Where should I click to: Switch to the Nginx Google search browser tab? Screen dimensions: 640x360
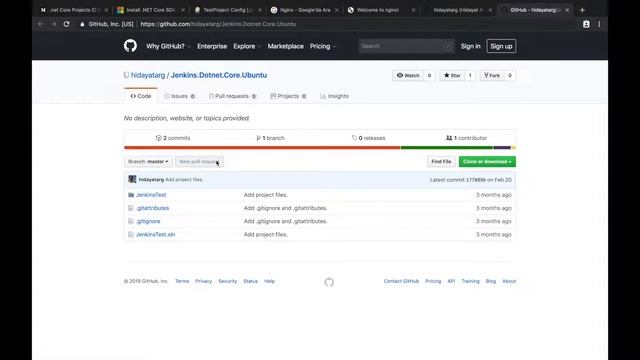[x=304, y=10]
